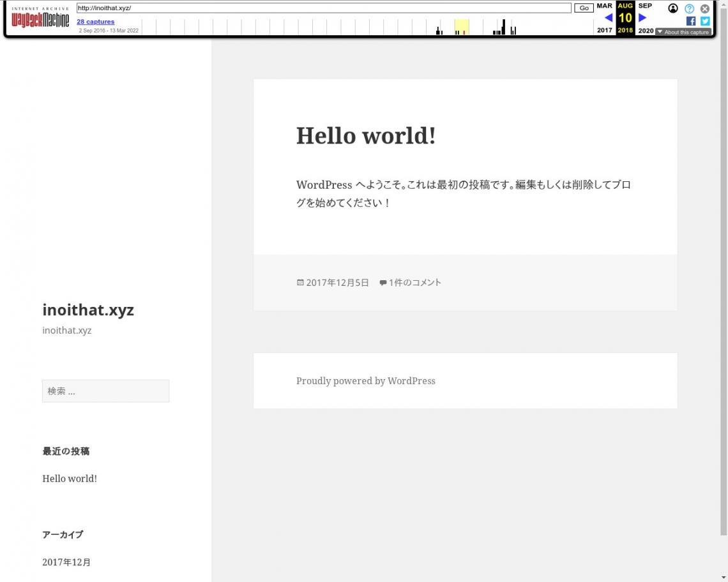Go to previous capture blue arrow
The height and width of the screenshot is (582, 728).
(608, 18)
